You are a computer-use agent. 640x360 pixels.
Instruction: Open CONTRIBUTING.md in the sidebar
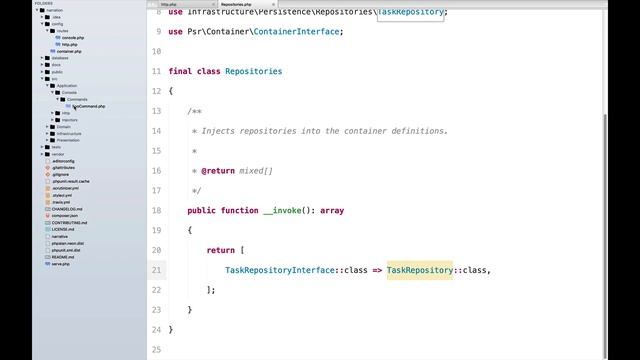69,223
